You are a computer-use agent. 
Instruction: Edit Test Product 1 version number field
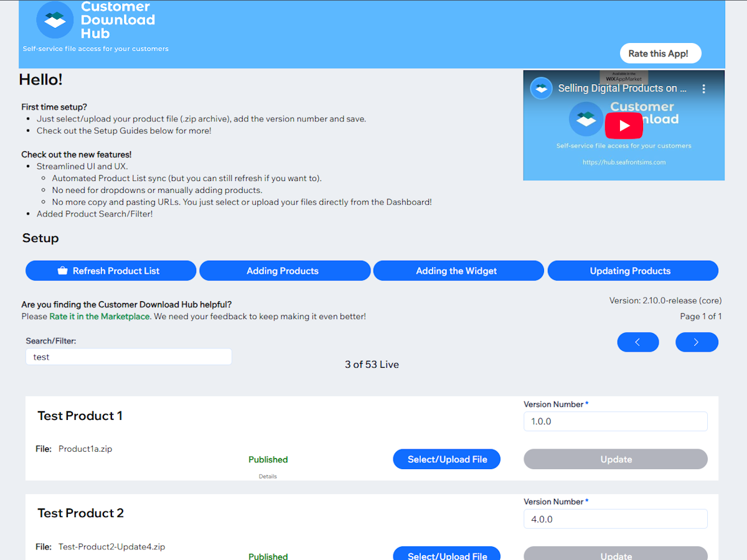point(616,421)
